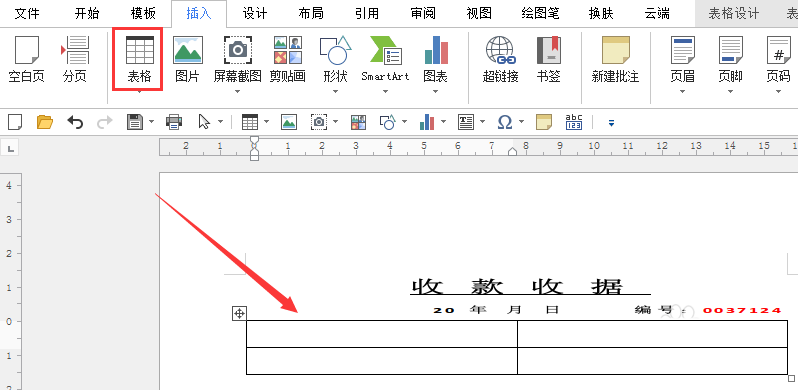Expand the 图表 dropdown arrow
Viewport: 798px width, 390px height.
click(435, 92)
